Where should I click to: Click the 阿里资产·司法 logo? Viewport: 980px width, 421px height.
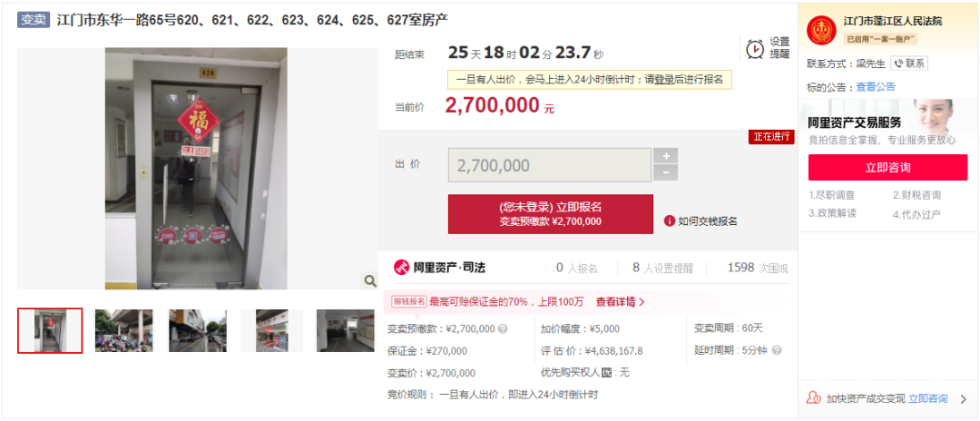439,268
